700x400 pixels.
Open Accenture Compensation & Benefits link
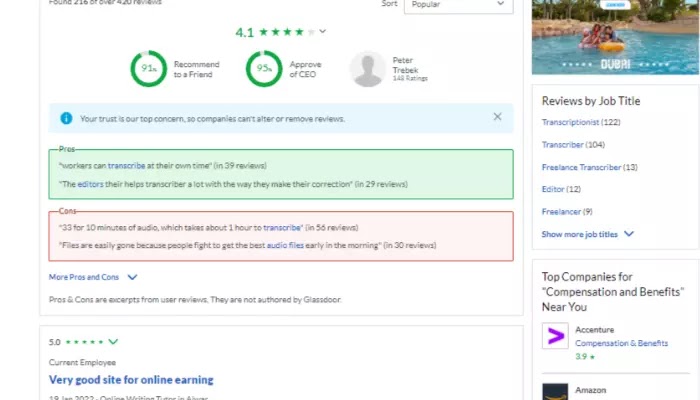(621, 343)
